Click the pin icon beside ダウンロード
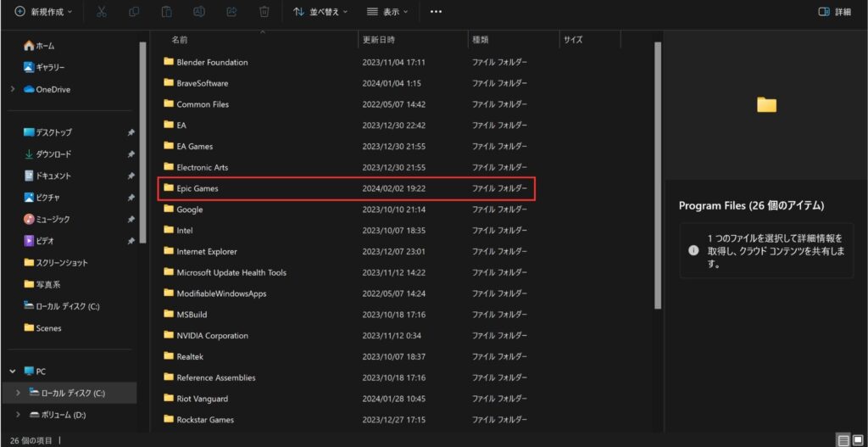 131,154
